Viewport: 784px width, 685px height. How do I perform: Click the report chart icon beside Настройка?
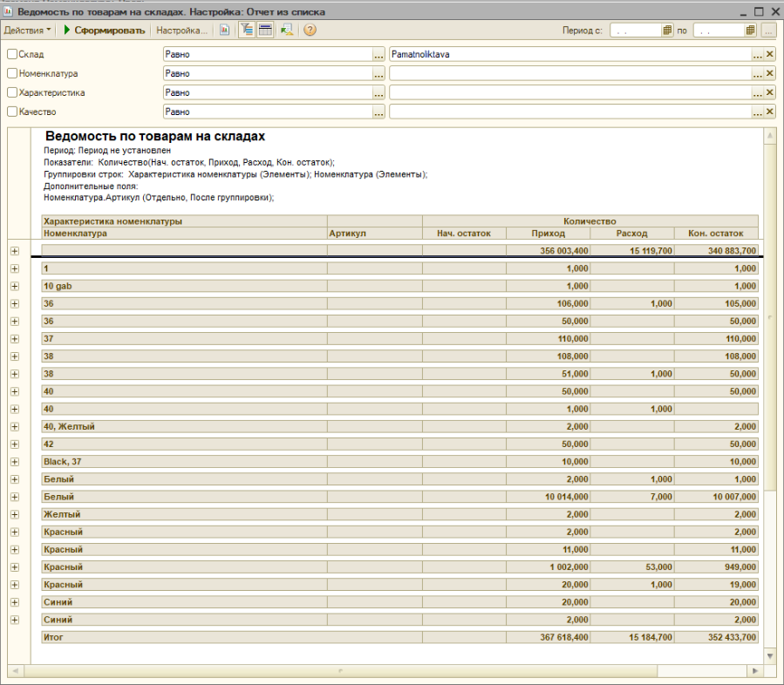click(224, 30)
